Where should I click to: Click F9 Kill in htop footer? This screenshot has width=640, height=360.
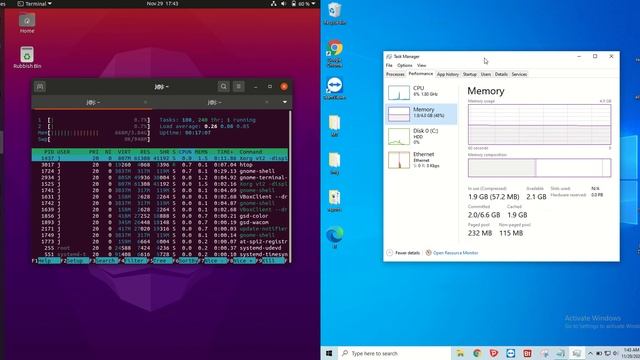pyautogui.click(x=271, y=260)
